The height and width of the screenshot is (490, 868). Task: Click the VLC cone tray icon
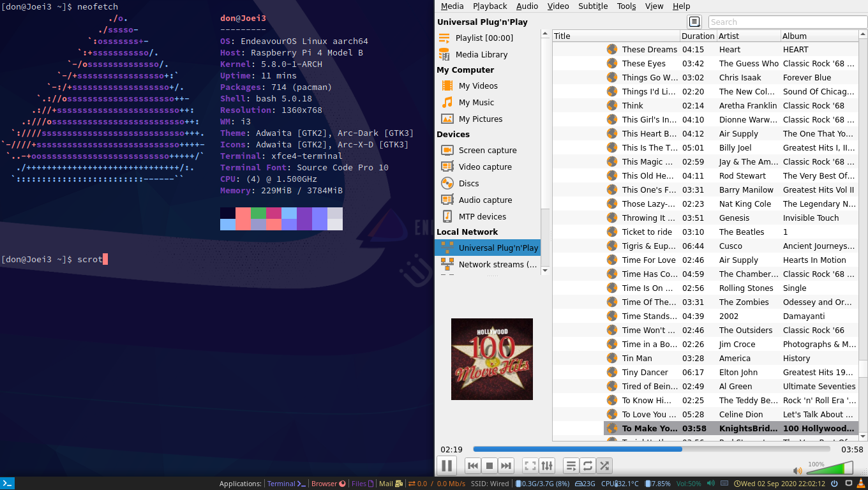coord(861,484)
